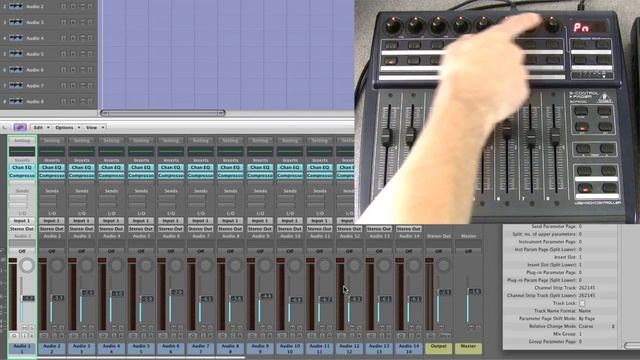This screenshot has height=360, width=640.
Task: Open automation mode Off on Master strip
Action: (x=468, y=251)
